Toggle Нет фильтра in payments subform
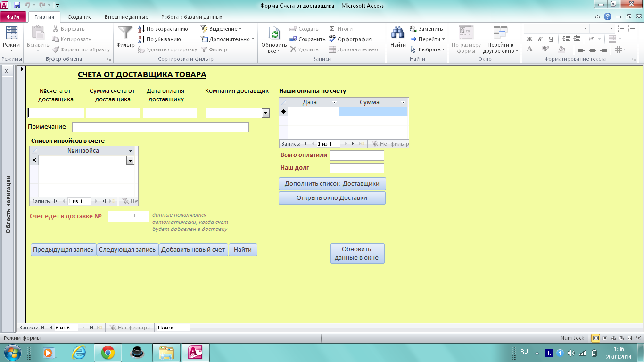The image size is (644, 362). pos(389,144)
